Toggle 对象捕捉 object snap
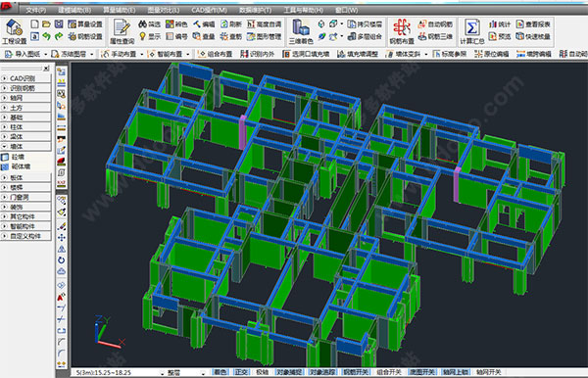Image resolution: width=588 pixels, height=378 pixels. pos(289,372)
